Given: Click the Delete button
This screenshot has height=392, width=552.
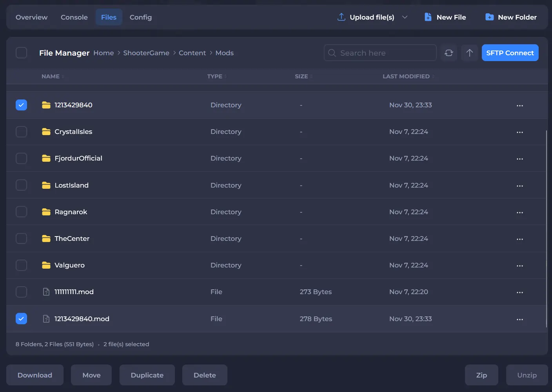Looking at the screenshot, I should click(x=205, y=375).
